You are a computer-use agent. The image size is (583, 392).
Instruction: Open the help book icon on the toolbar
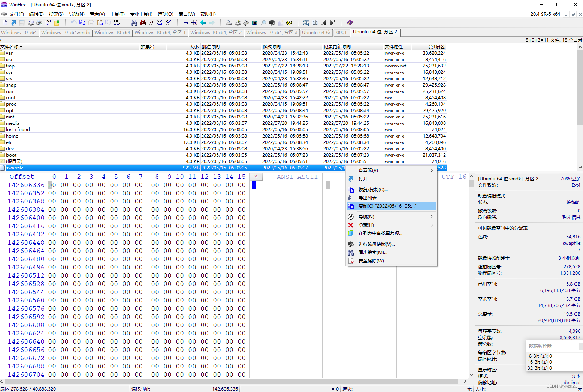pos(349,22)
